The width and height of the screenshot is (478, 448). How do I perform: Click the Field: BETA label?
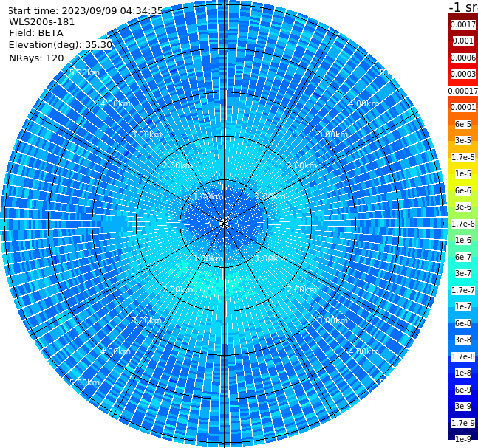point(36,33)
